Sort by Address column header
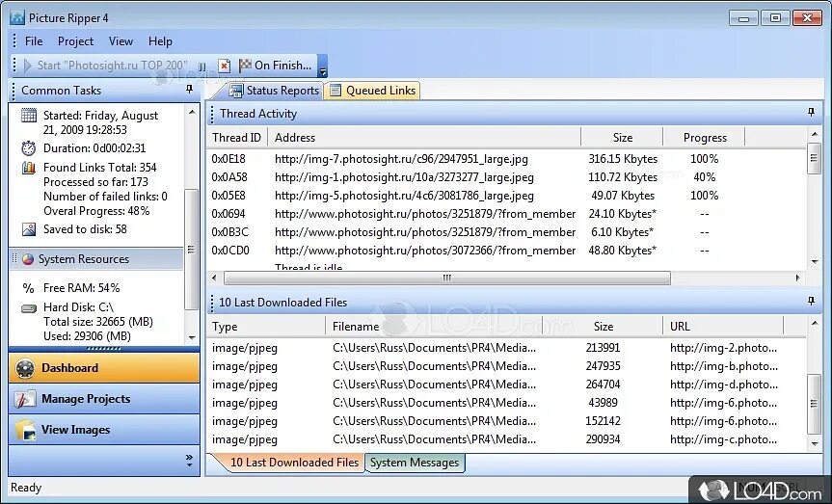The height and width of the screenshot is (504, 832). (x=424, y=138)
